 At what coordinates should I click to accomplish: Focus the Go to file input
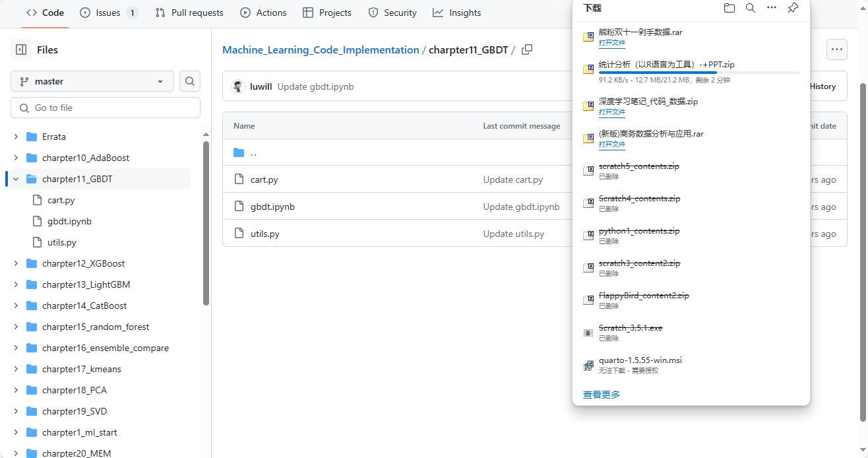[x=106, y=108]
